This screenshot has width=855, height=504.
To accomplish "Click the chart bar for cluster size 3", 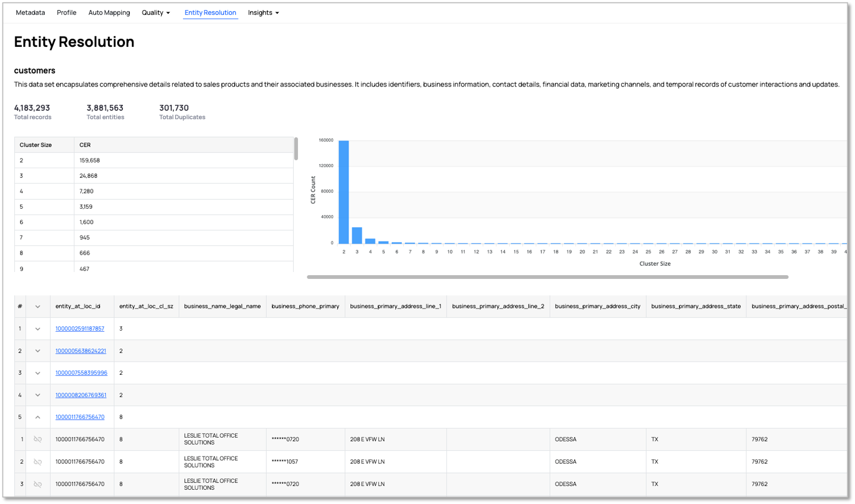I will [x=357, y=235].
